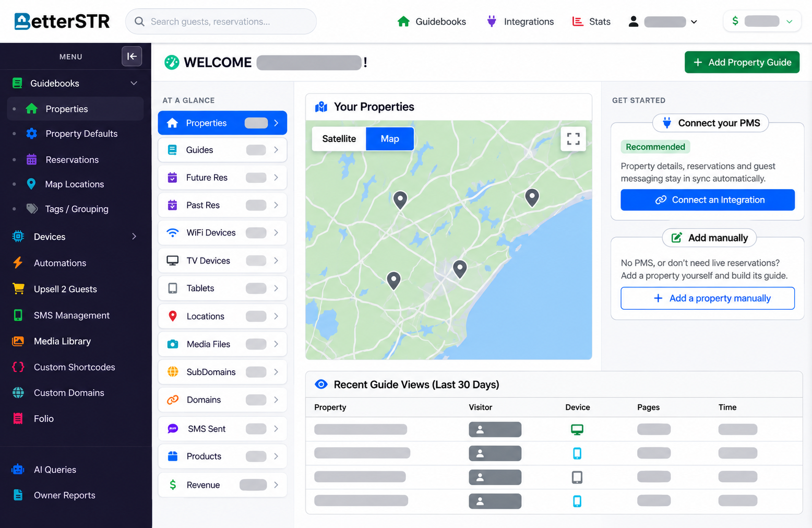Click the Add Property Guide button
The height and width of the screenshot is (528, 812).
(x=742, y=62)
